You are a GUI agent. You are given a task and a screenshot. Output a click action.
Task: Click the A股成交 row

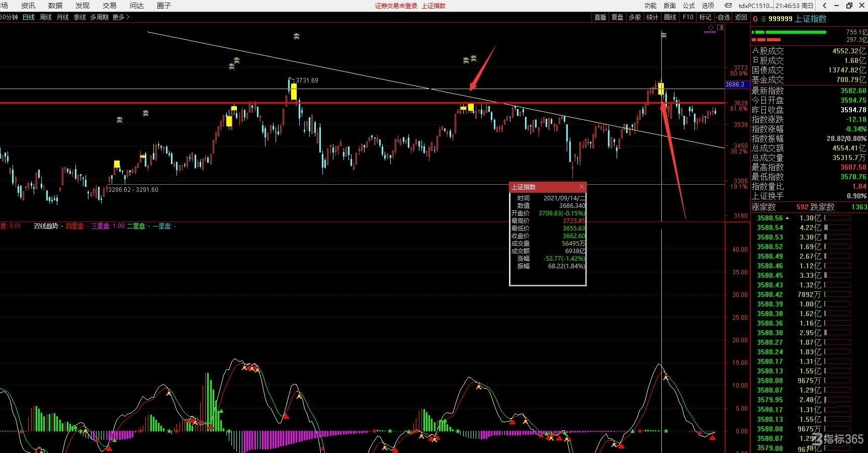tap(809, 51)
